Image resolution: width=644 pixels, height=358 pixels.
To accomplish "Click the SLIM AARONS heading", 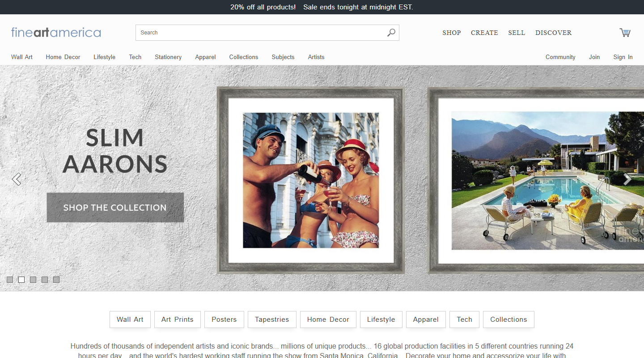I will click(115, 151).
